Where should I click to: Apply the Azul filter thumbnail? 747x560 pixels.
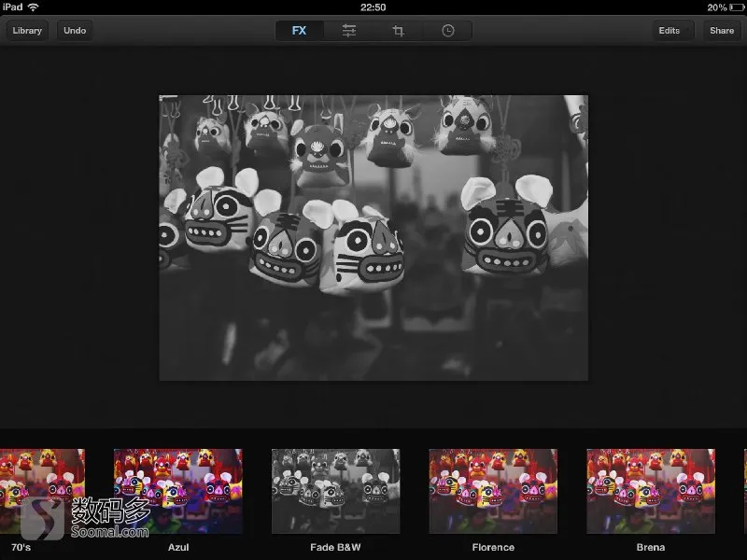coord(178,491)
